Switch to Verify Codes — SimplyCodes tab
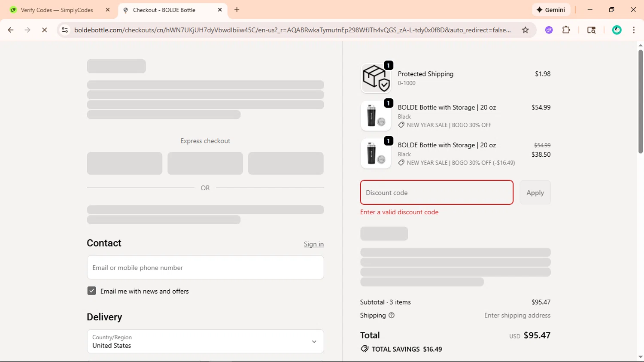The image size is (644, 362). pos(57,10)
